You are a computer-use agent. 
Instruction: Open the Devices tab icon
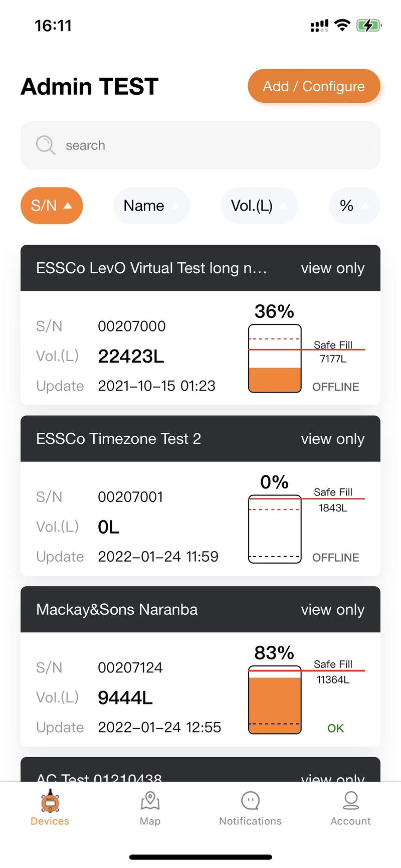tap(50, 800)
